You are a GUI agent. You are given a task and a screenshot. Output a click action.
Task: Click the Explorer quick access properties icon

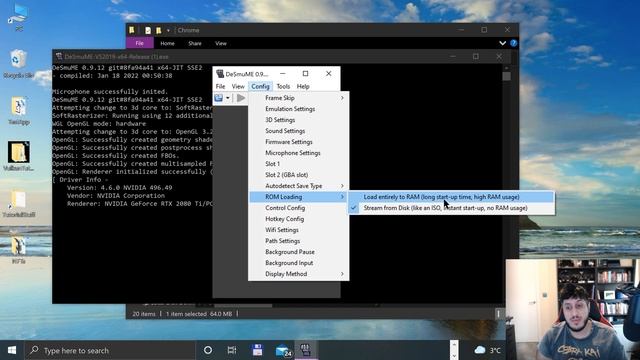(x=148, y=30)
